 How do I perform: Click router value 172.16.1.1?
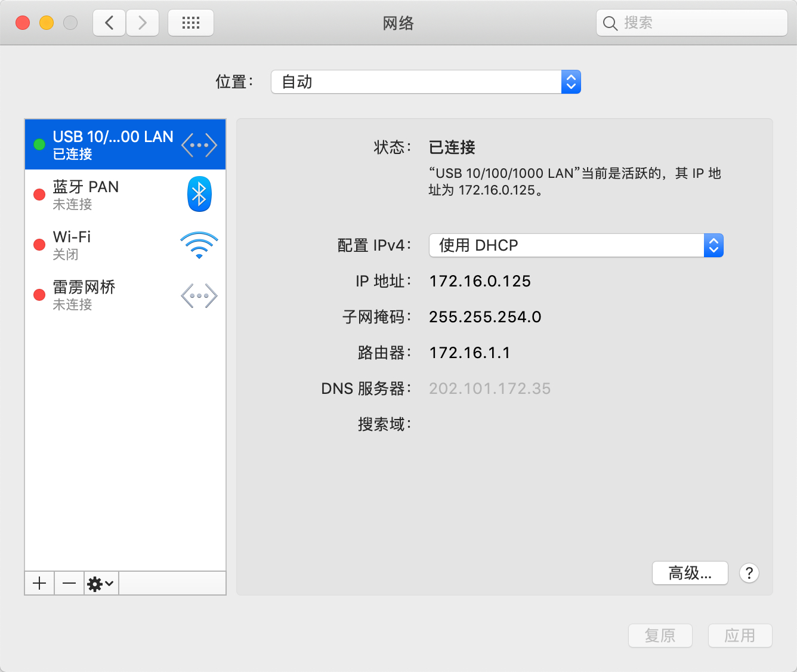[469, 353]
